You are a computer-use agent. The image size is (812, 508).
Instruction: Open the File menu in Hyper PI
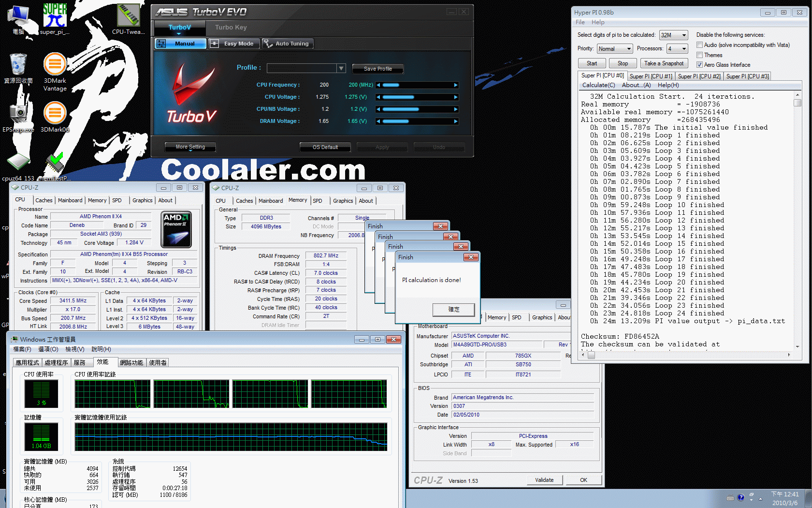580,22
